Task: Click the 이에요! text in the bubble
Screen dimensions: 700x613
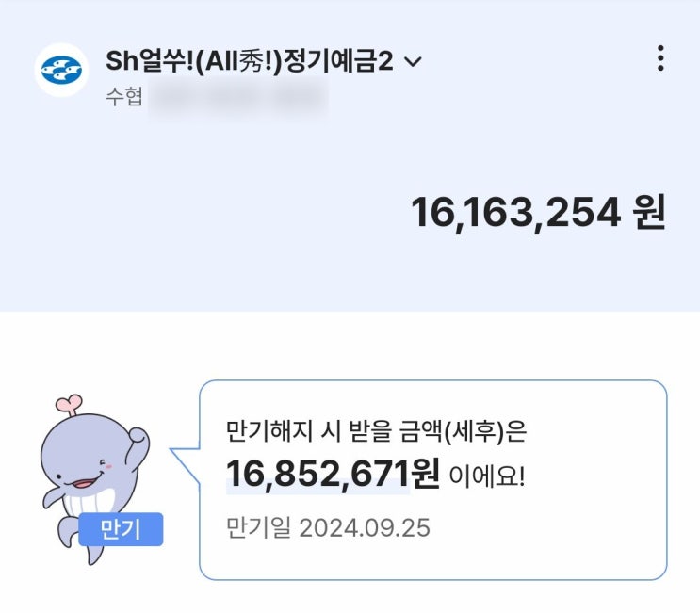Action: pyautogui.click(x=487, y=476)
